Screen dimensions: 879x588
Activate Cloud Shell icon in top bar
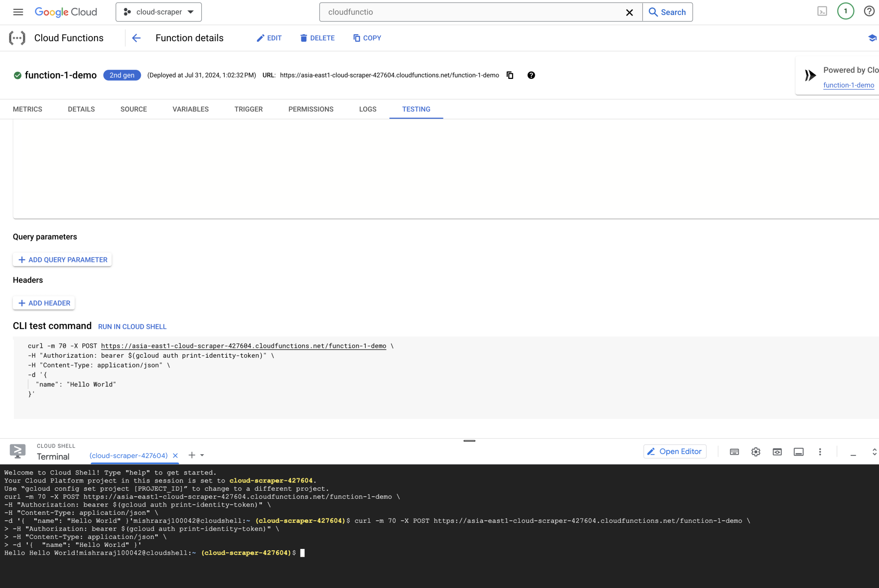pyautogui.click(x=822, y=12)
